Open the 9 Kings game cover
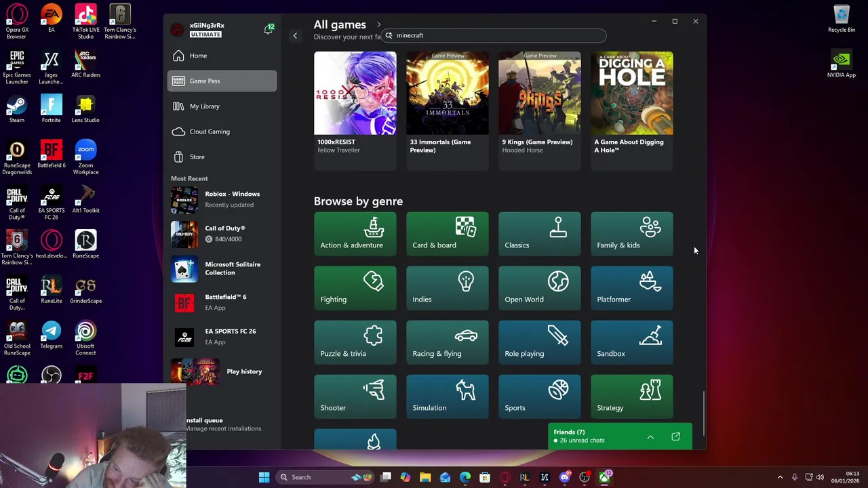The width and height of the screenshot is (868, 488). 539,93
